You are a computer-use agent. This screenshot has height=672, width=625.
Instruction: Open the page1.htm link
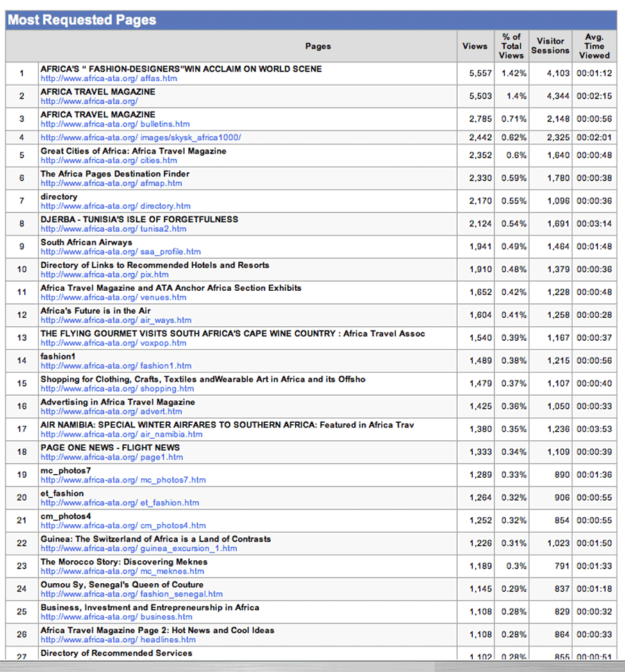click(112, 457)
